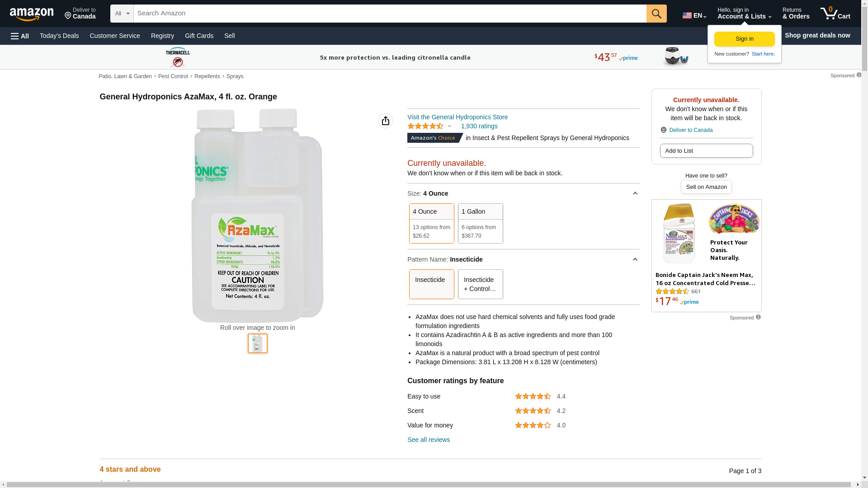Expand the star rating breakdown arrow
This screenshot has height=488, width=868.
pos(449,127)
